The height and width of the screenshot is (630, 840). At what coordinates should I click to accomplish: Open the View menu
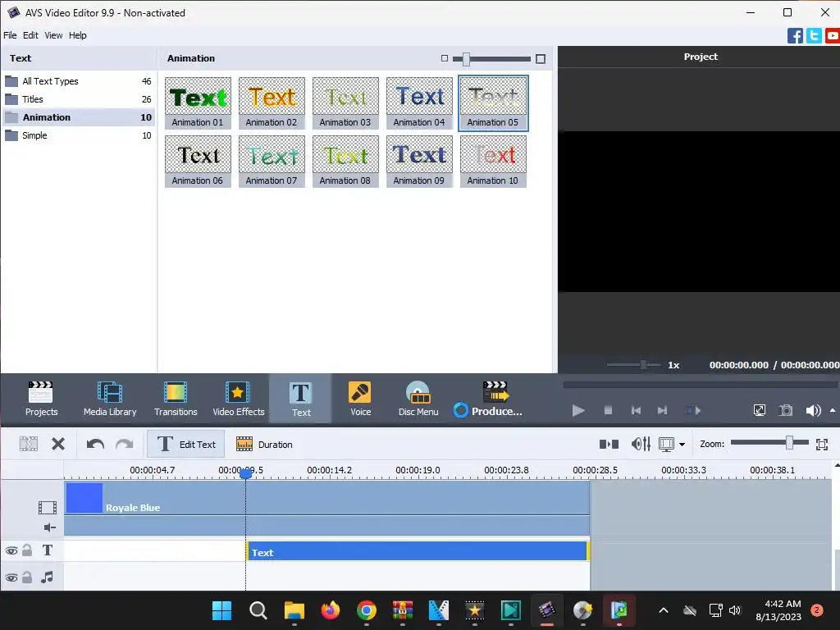pyautogui.click(x=53, y=35)
